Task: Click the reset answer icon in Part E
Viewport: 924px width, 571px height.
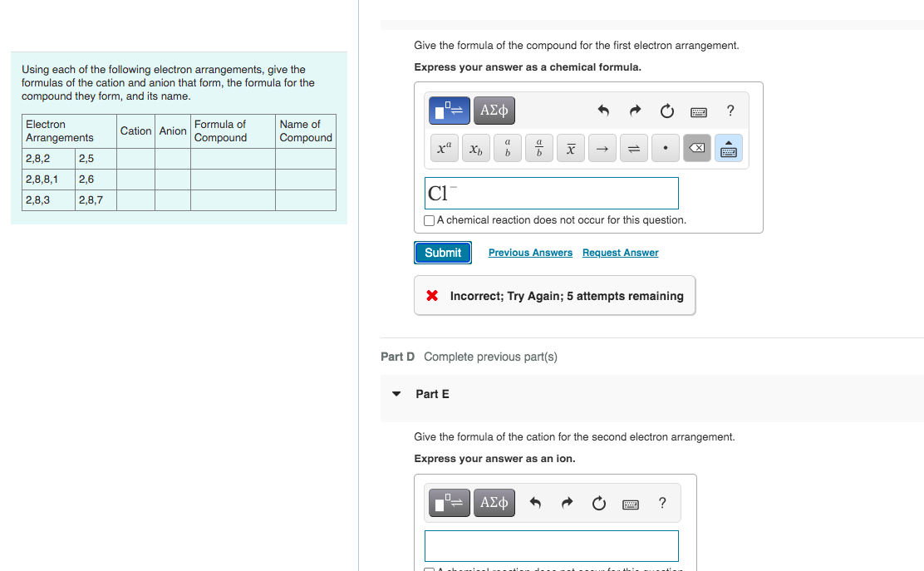Action: coord(598,503)
